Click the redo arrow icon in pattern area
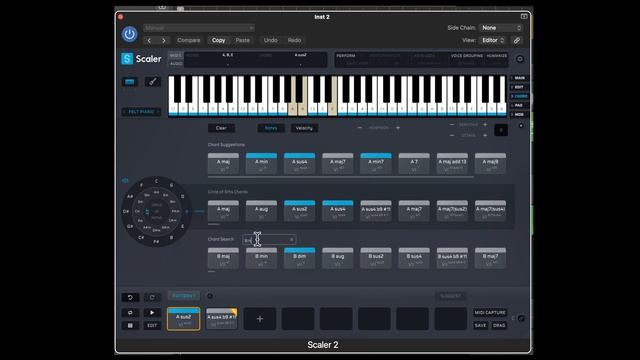The height and width of the screenshot is (360, 640). [152, 298]
